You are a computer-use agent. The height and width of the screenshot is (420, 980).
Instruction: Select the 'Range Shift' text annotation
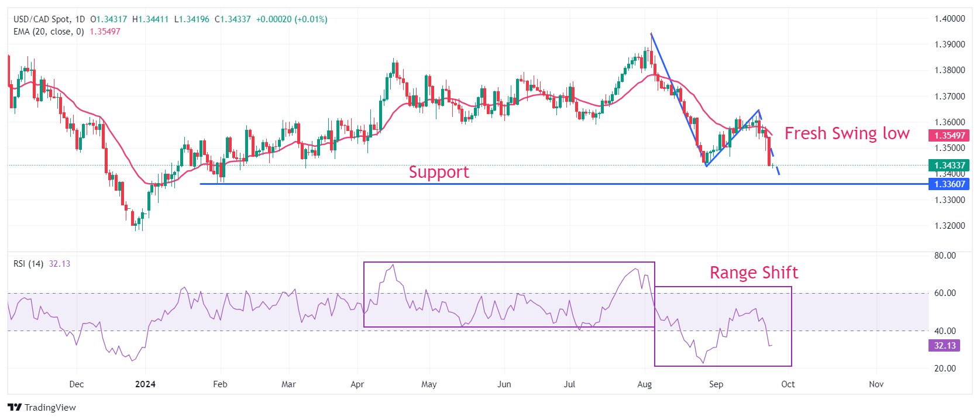(x=754, y=273)
